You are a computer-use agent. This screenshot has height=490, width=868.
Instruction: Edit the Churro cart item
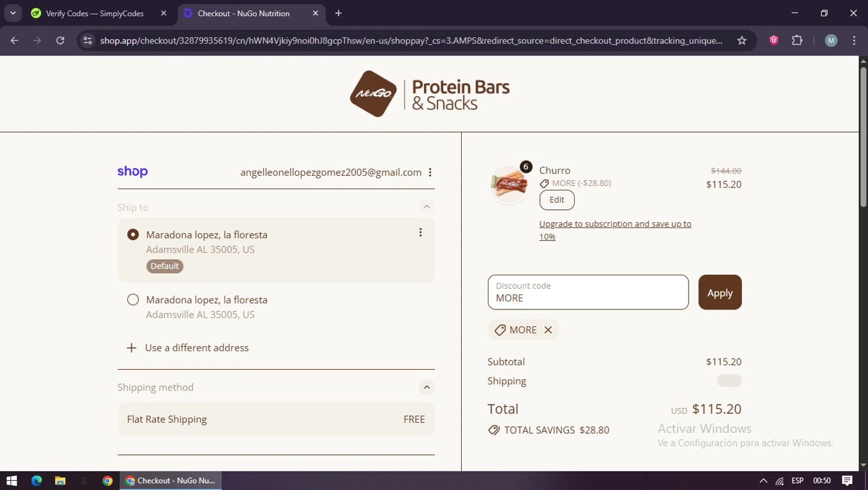(x=557, y=200)
